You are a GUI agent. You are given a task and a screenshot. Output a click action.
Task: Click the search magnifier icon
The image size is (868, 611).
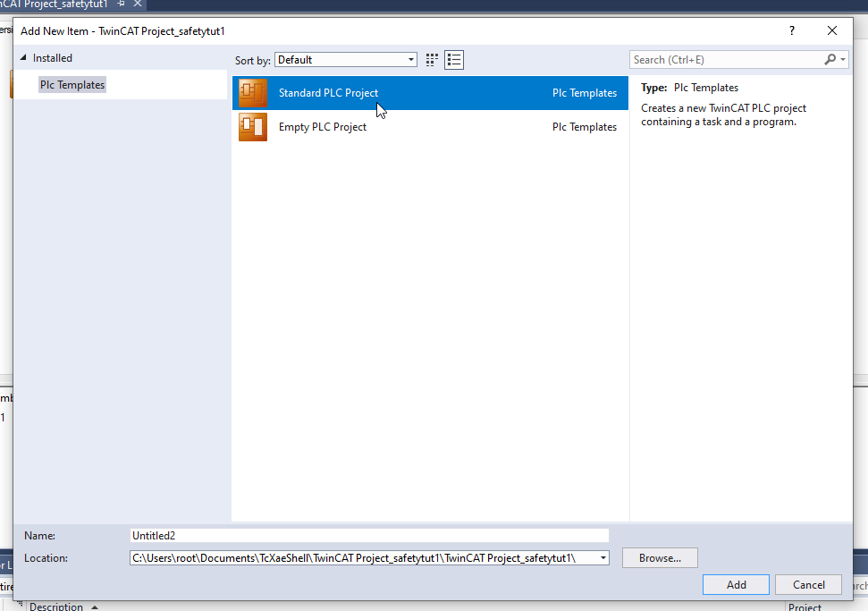[830, 59]
